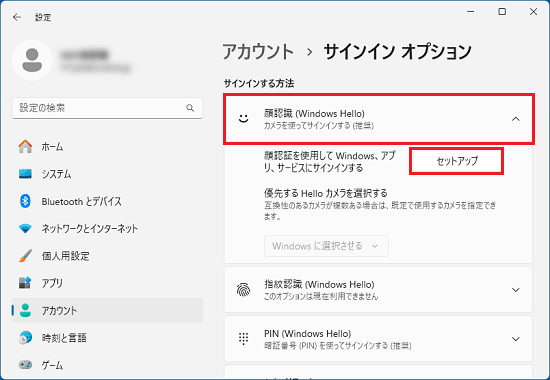The image size is (550, 380).
Task: Go back with the arrow icon
Action: pos(17,17)
